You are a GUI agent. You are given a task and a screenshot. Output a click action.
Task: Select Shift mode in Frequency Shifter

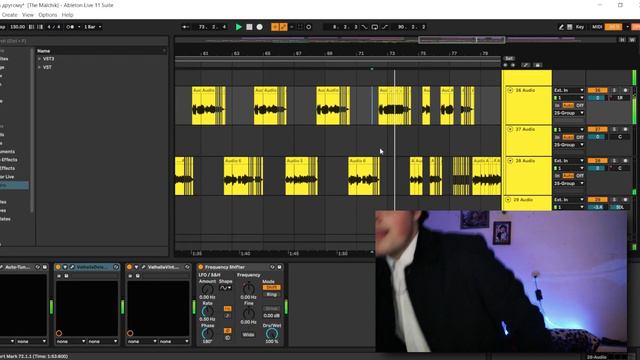(271, 288)
